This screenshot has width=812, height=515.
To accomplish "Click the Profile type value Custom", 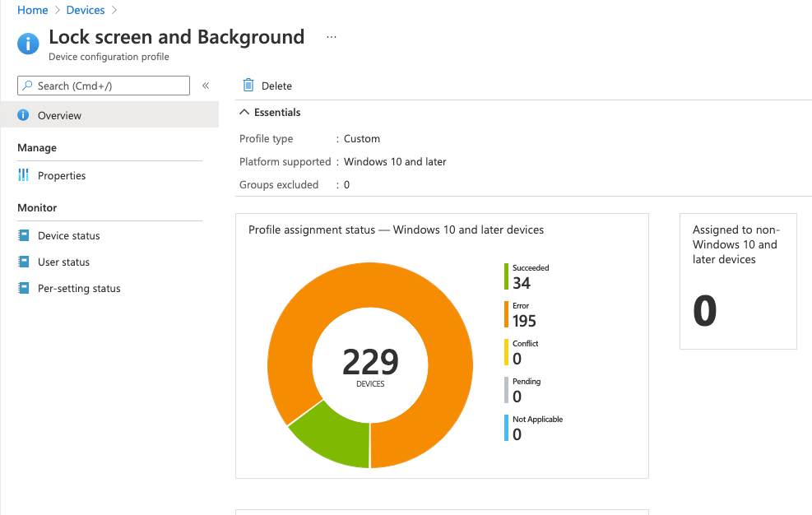I will [362, 139].
